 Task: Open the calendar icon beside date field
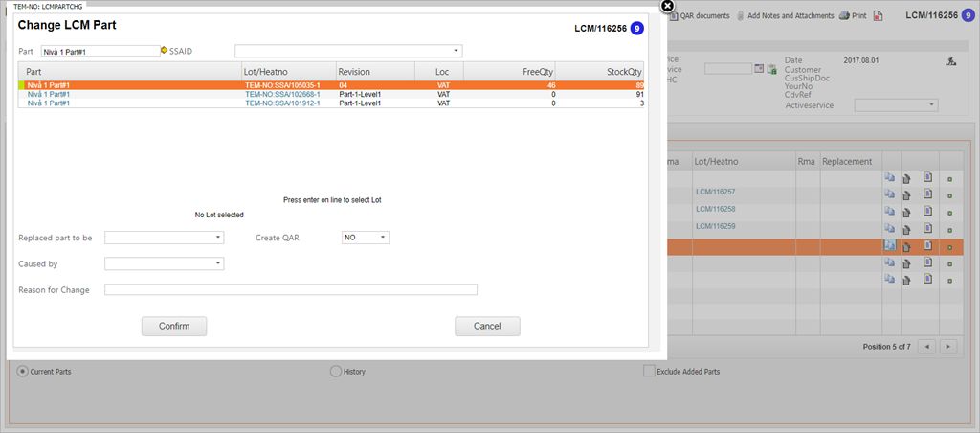pos(758,68)
